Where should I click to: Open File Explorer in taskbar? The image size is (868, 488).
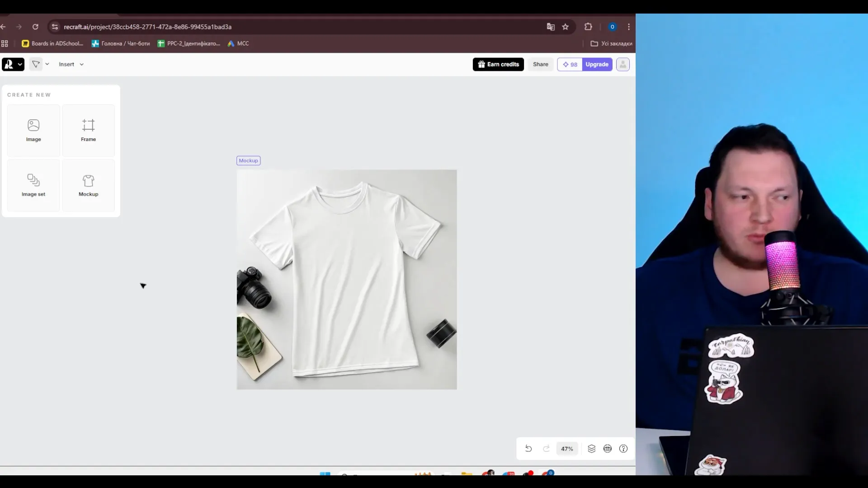pyautogui.click(x=467, y=473)
